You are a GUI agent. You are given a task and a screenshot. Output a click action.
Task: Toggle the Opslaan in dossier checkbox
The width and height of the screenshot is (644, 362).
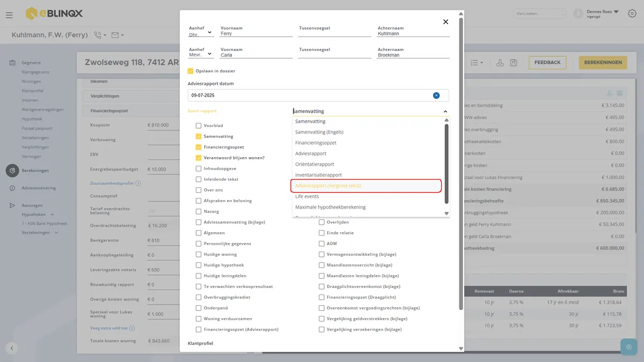tap(191, 71)
